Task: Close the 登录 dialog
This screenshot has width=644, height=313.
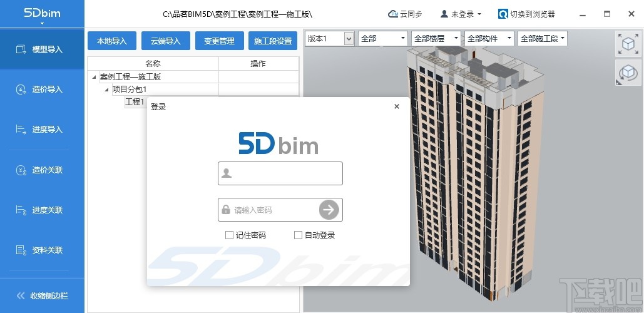Action: [396, 106]
